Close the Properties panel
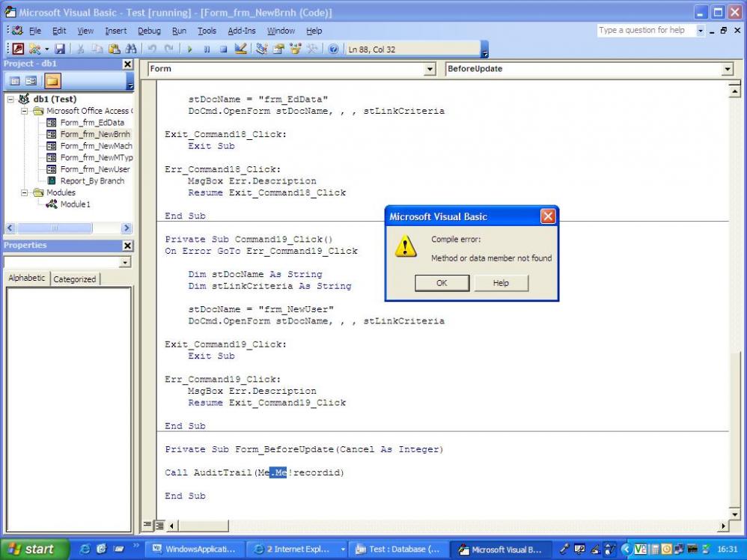Screen dimensions: 747x560 coord(128,246)
